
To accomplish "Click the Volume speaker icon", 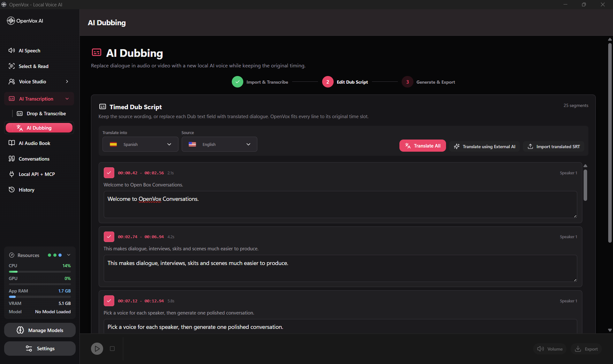I will point(541,349).
